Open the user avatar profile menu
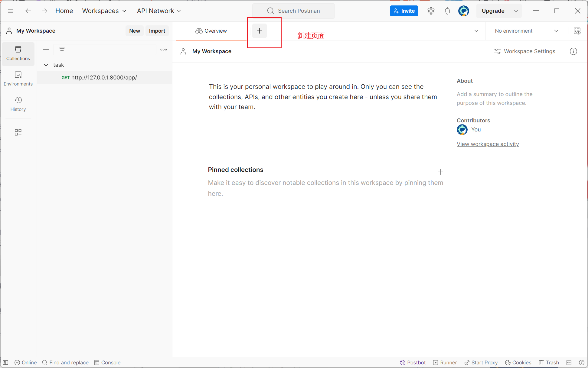 point(464,11)
